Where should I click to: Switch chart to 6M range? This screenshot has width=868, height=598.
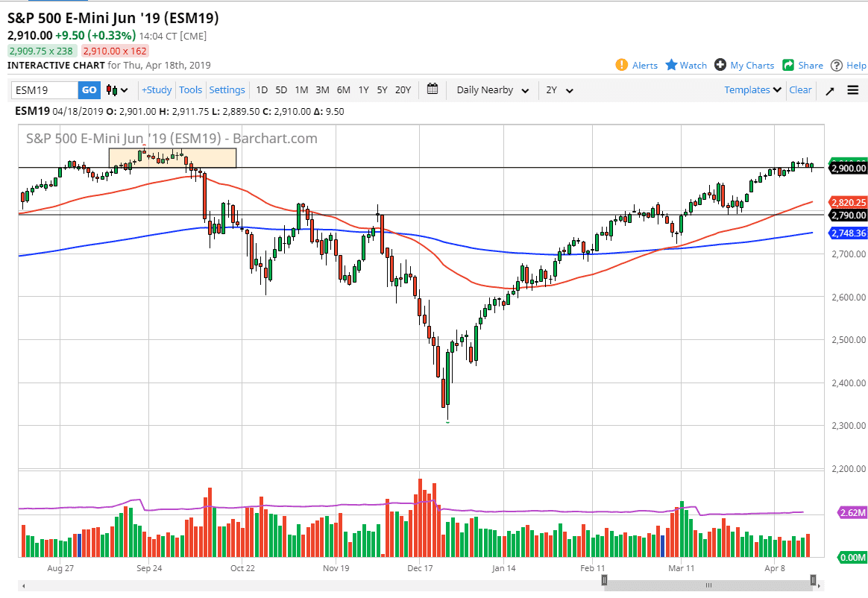point(343,89)
